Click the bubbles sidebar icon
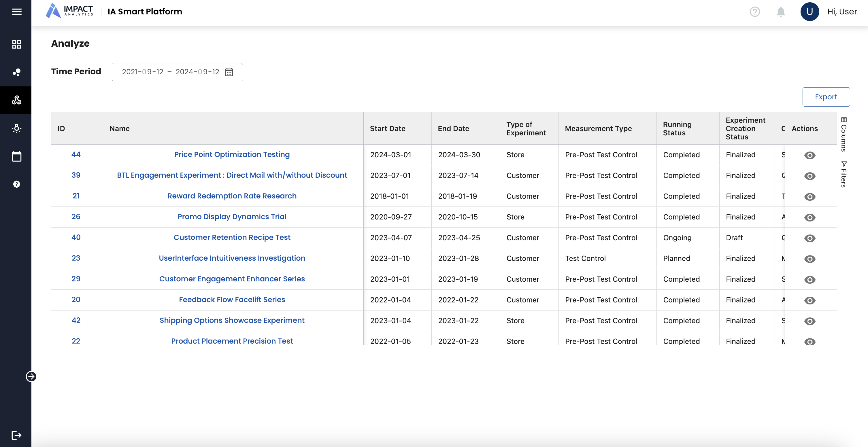The height and width of the screenshot is (447, 868). click(16, 72)
